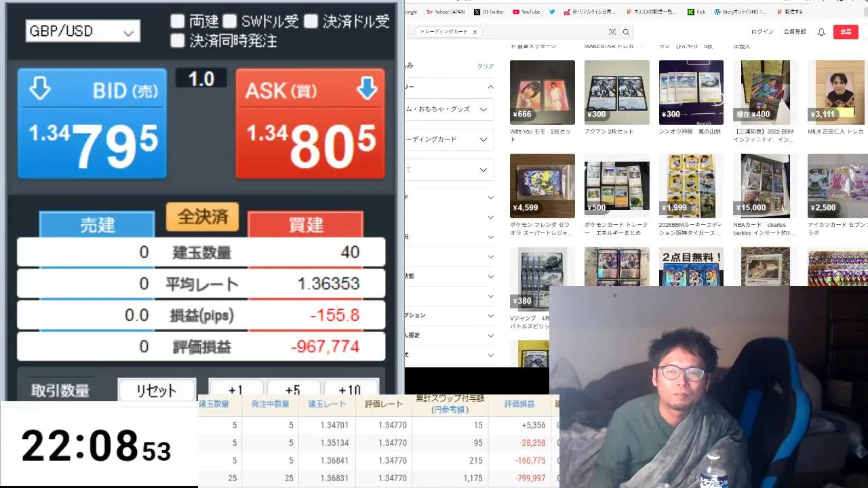868x488 pixels.
Task: Enable the 決済ドル受 checkbox
Action: (311, 21)
